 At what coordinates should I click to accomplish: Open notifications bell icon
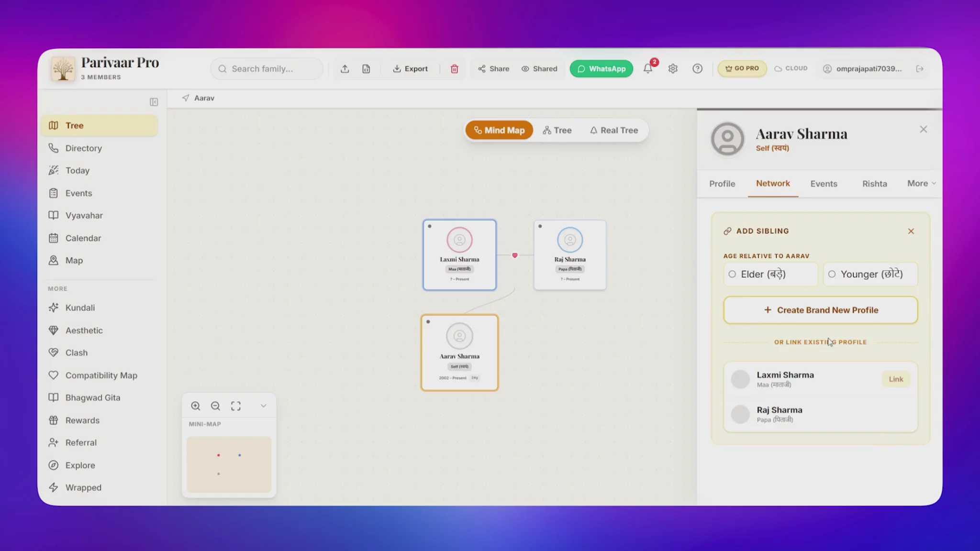coord(648,68)
